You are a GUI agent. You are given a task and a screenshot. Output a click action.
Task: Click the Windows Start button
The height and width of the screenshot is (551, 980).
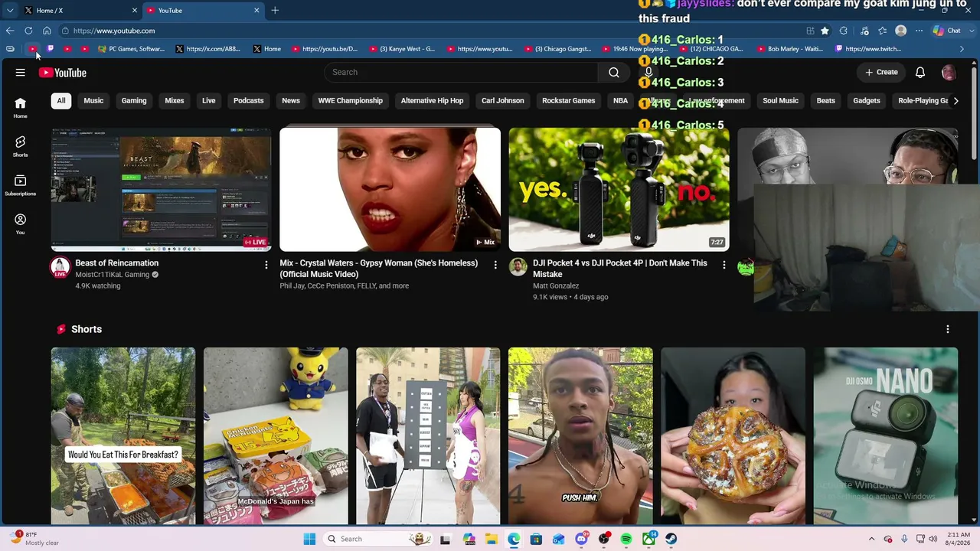point(309,539)
